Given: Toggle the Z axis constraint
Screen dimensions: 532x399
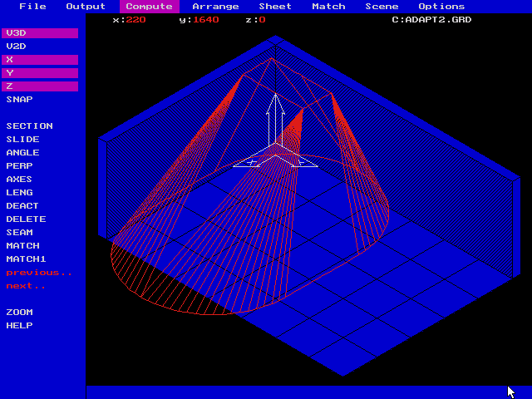Looking at the screenshot, I should (x=40, y=86).
